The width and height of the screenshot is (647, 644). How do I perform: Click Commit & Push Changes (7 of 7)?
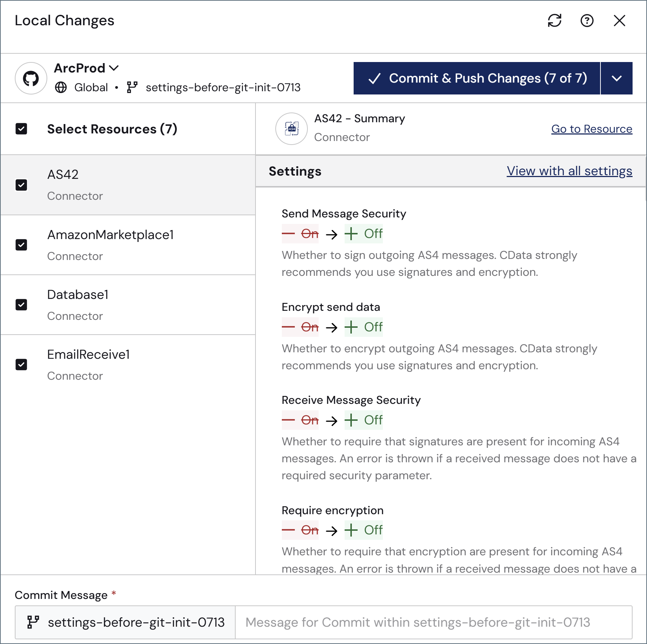pyautogui.click(x=477, y=78)
